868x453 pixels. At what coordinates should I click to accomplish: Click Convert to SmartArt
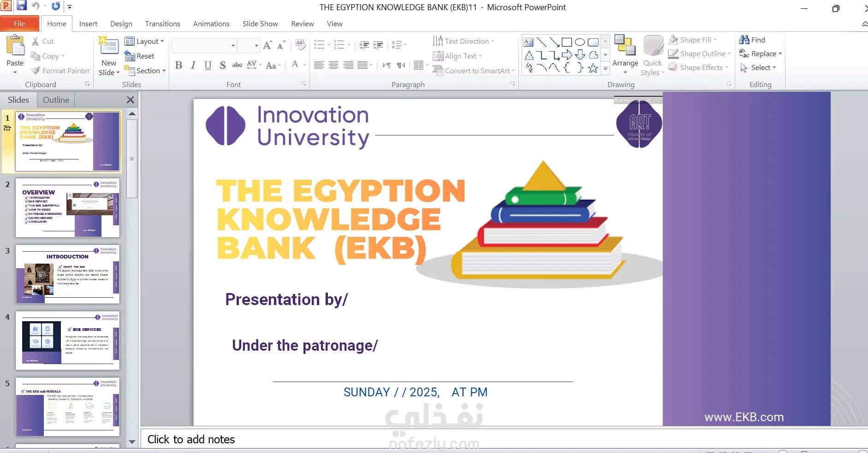tap(474, 71)
